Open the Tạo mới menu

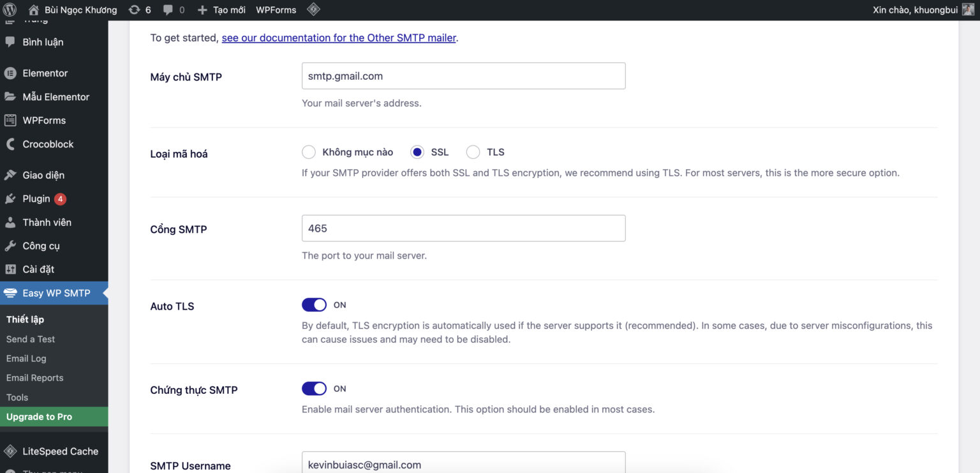220,10
